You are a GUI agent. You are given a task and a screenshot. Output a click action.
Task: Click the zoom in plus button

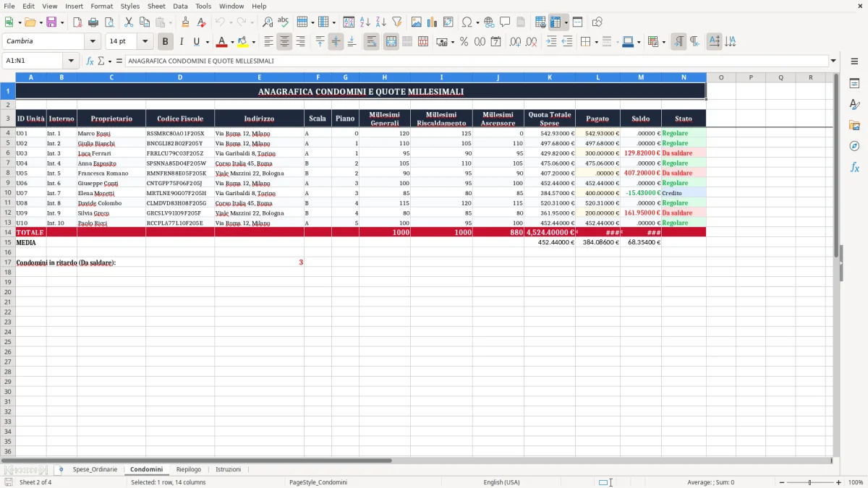(839, 482)
